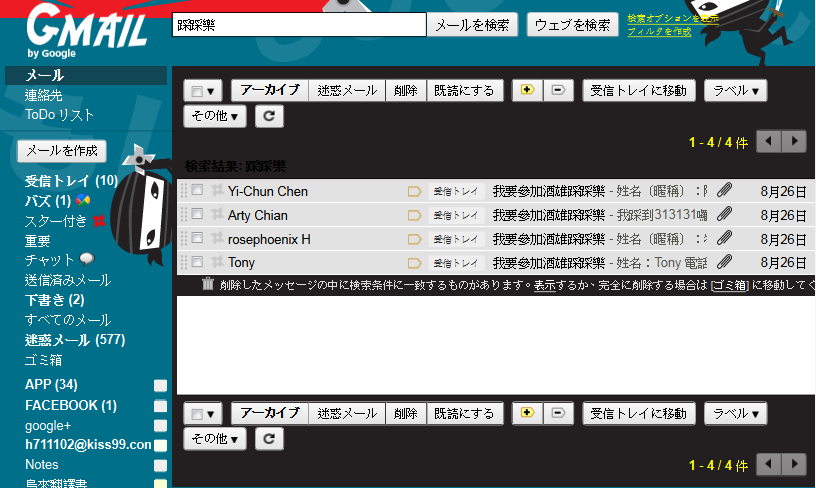Star the Yi-Chun Chen email
This screenshot has height=488, width=816.
point(216,191)
